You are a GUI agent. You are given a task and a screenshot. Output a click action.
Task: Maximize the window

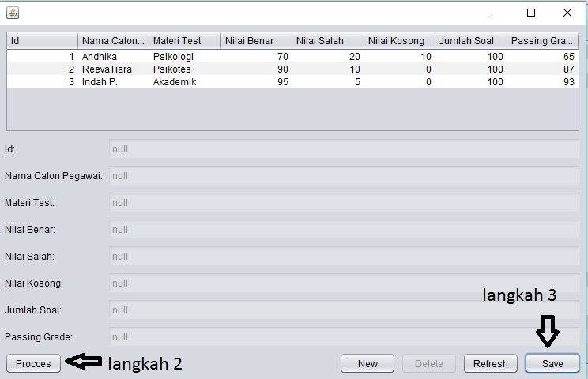tap(531, 13)
